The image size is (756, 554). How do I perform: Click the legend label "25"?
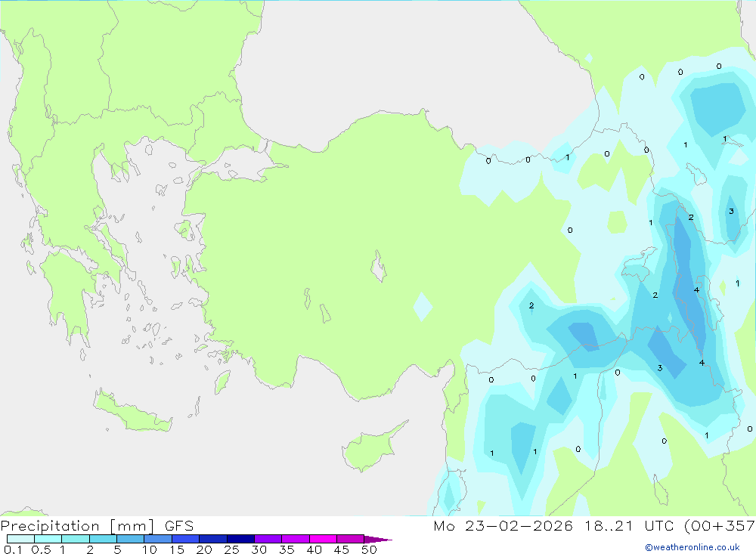click(231, 549)
